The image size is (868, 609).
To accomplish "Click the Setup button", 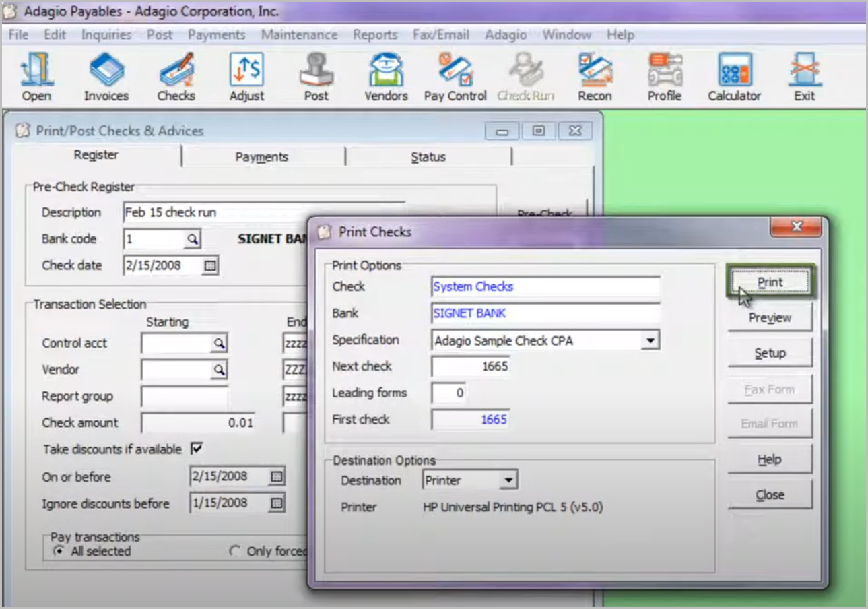I will [770, 353].
